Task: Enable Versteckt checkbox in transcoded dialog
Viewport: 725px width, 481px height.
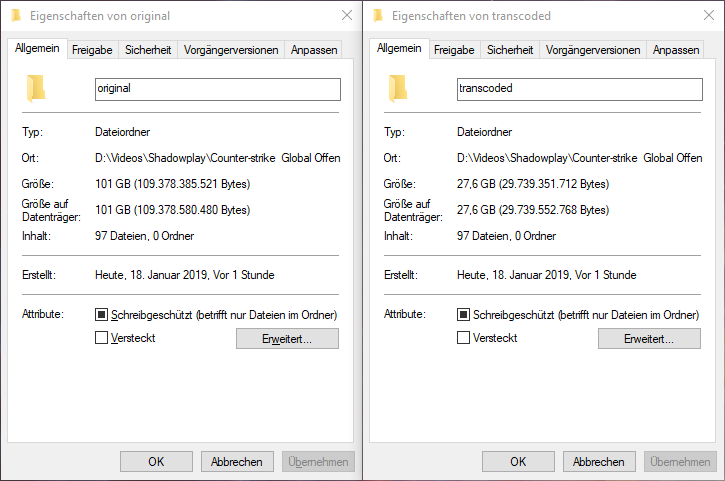Action: [x=463, y=338]
